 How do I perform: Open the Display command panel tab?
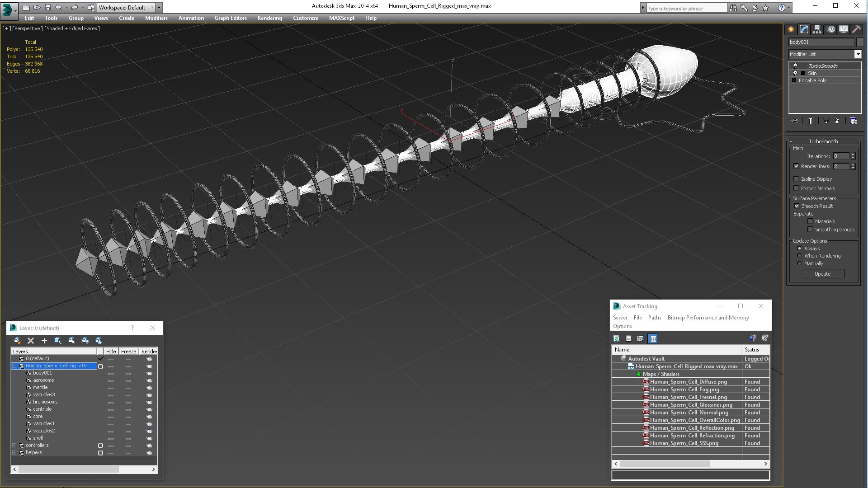pyautogui.click(x=844, y=29)
